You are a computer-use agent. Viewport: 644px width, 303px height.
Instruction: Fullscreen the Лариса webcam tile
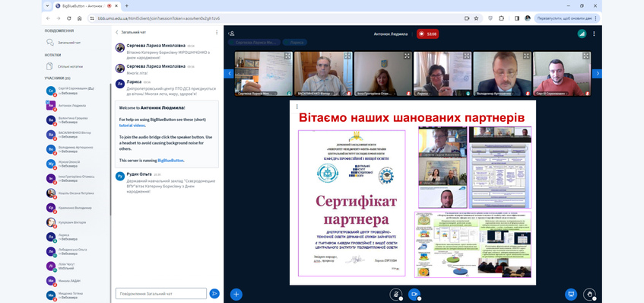pyautogui.click(x=467, y=56)
